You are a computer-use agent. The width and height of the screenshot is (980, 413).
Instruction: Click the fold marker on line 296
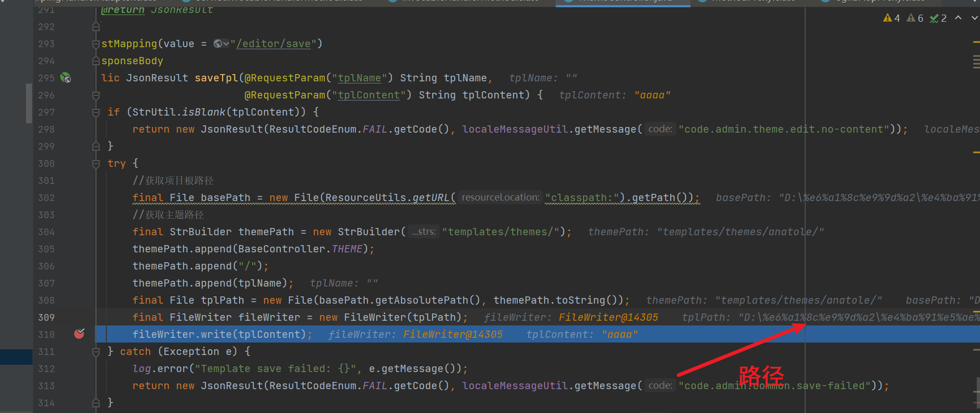click(x=96, y=95)
